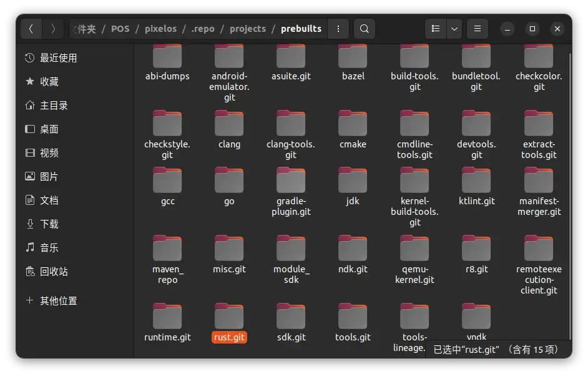Navigate to the 'pixelos' breadcrumb segment
Viewport: 588px width, 376px height.
click(160, 29)
